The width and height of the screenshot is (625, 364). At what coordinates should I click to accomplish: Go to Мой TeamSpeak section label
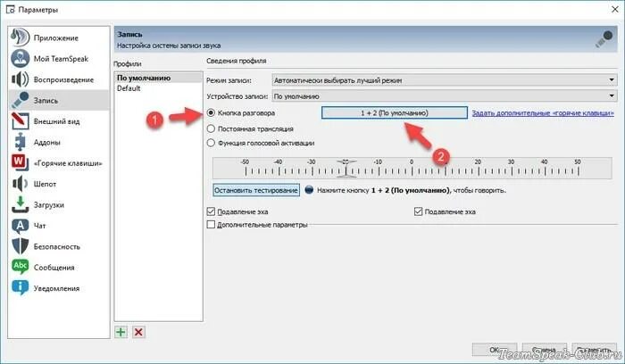tap(61, 59)
